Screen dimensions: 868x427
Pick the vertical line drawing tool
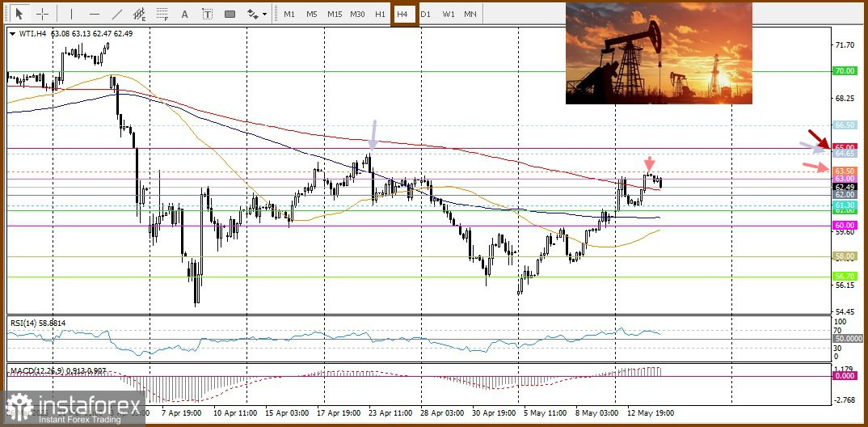tap(71, 14)
